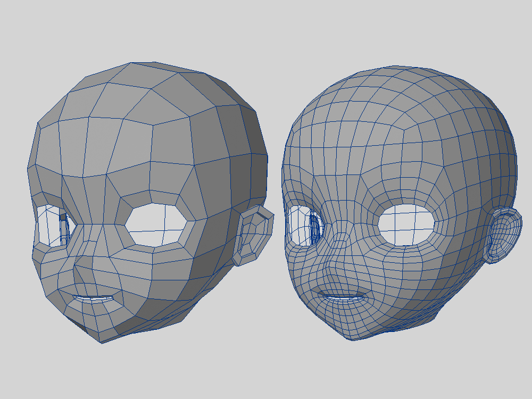Viewport: 532px width, 399px height.
Task: Click the smoothed head's small far-side eye socket
Action: pos(299,226)
